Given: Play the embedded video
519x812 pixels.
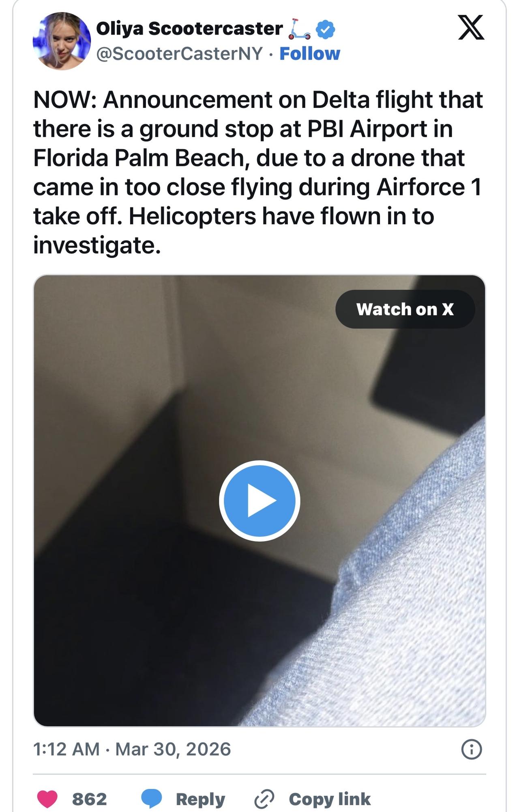Looking at the screenshot, I should [259, 501].
